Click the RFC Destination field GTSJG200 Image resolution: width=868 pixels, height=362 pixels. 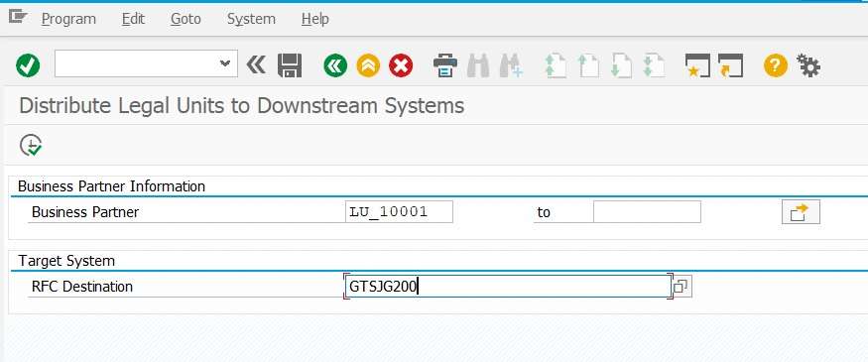point(508,287)
